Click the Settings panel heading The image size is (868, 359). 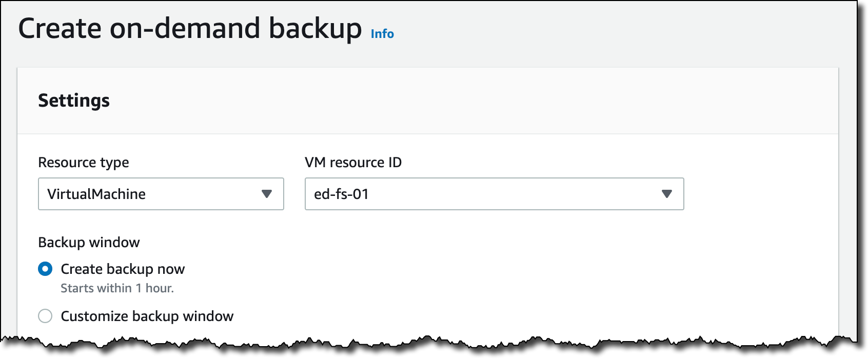point(74,101)
